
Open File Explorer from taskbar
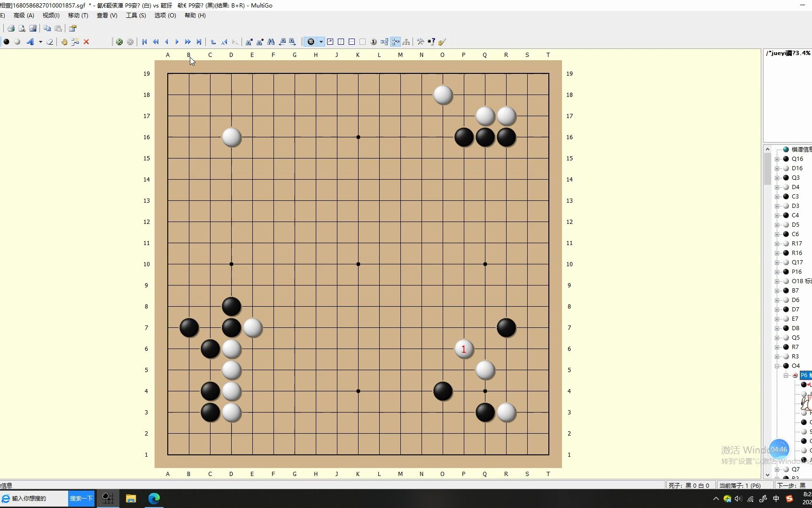click(x=131, y=499)
